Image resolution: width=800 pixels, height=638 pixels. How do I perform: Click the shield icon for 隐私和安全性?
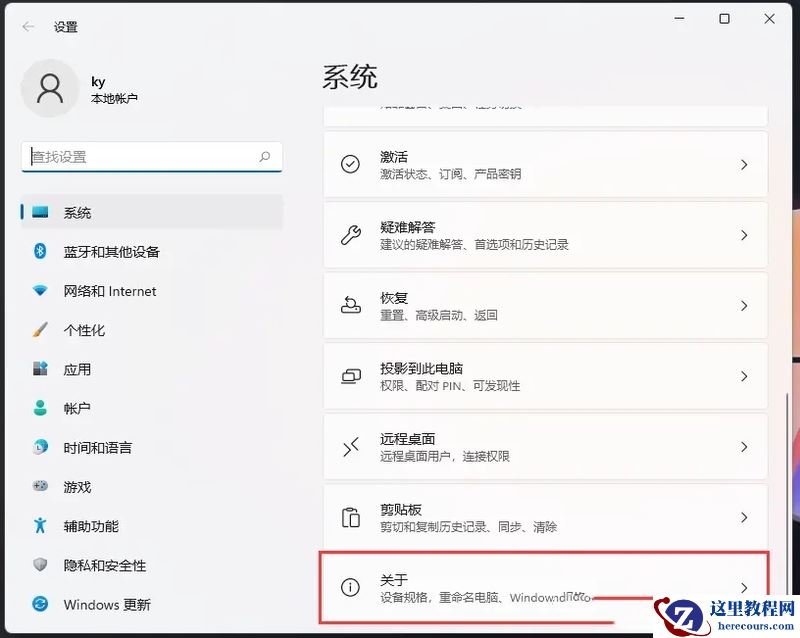point(38,565)
